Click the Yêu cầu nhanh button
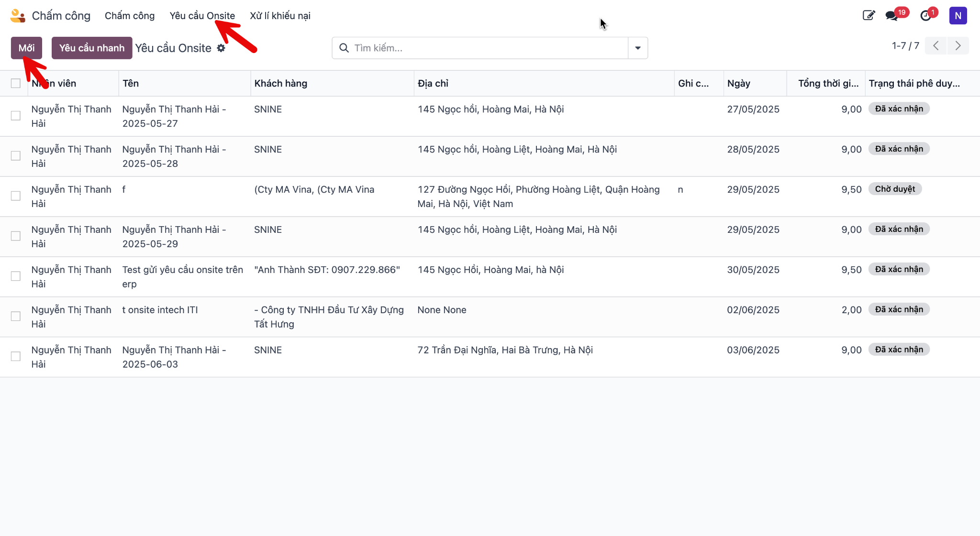 [92, 48]
